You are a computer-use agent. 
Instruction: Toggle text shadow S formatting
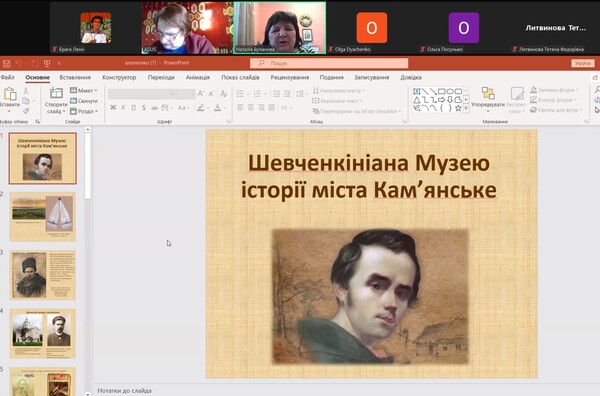(x=143, y=108)
